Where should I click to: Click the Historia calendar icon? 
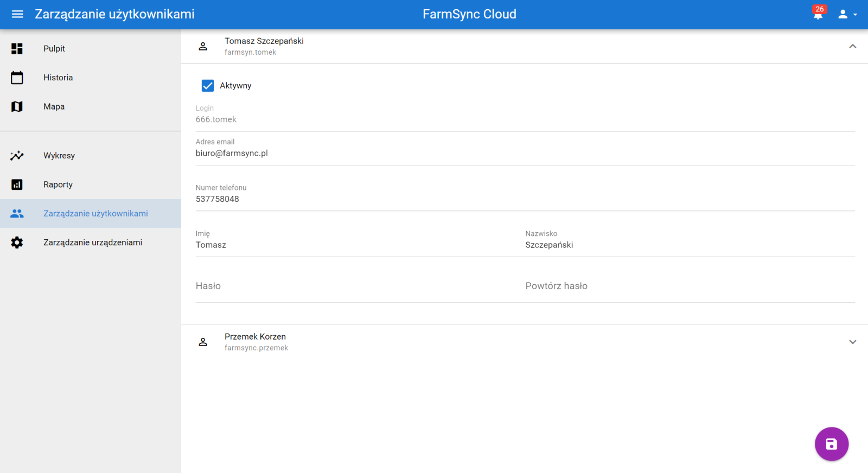tap(17, 78)
